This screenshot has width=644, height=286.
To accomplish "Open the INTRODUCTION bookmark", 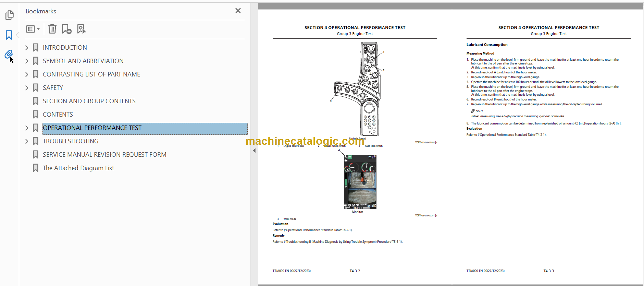I will click(65, 48).
